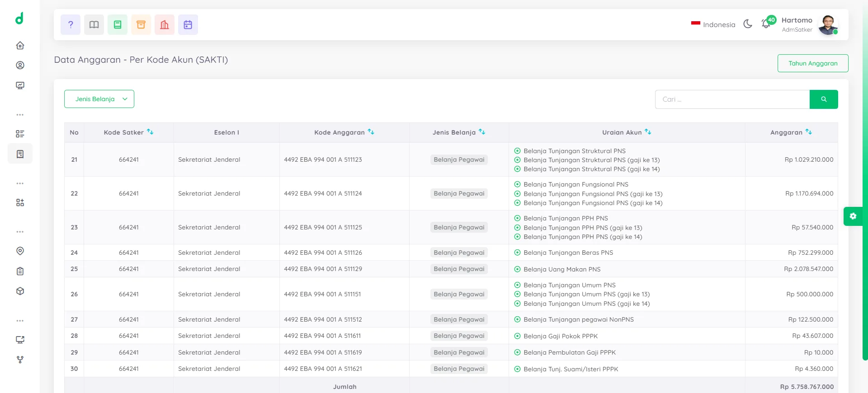Open the purple calendar icon
Viewport: 868px width, 393px height.
188,25
